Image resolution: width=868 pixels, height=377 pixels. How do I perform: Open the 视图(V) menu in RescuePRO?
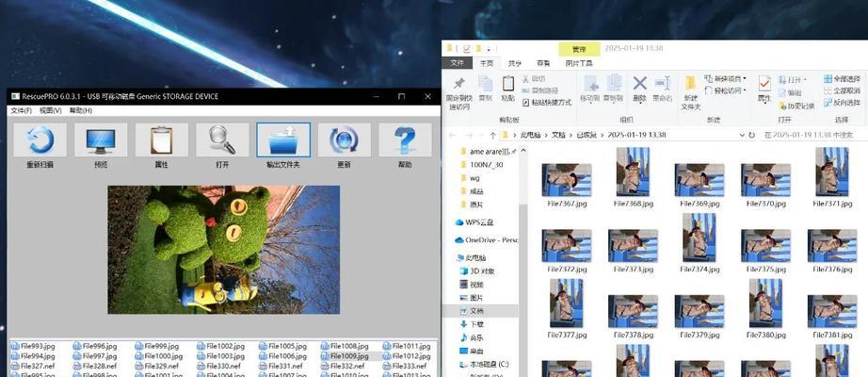(51, 110)
